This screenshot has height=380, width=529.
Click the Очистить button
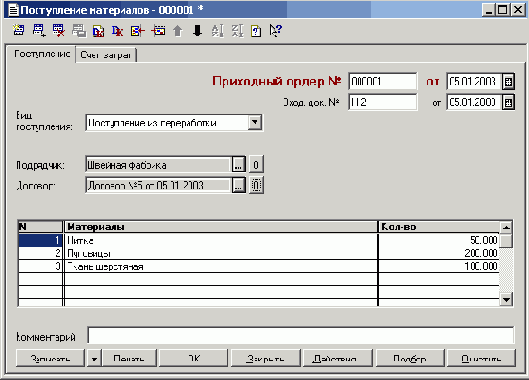click(x=481, y=358)
